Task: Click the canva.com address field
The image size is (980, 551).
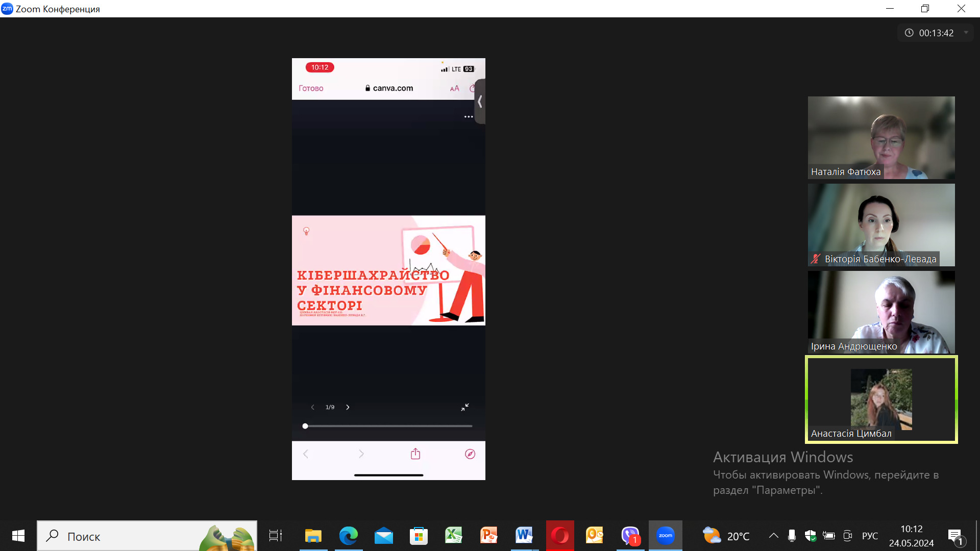Action: (389, 88)
